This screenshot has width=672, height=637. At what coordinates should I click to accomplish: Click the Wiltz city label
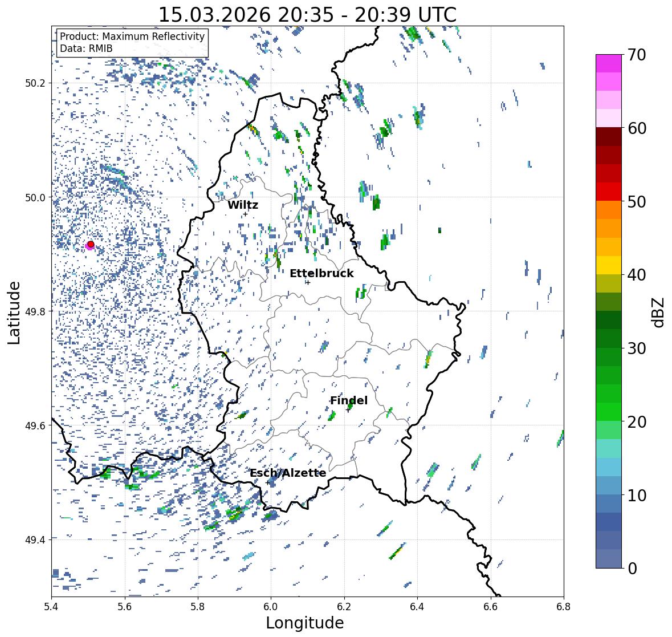[x=243, y=205]
